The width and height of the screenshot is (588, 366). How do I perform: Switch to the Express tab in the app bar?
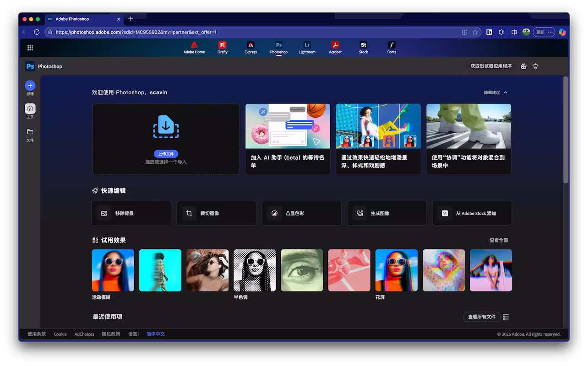tap(250, 47)
